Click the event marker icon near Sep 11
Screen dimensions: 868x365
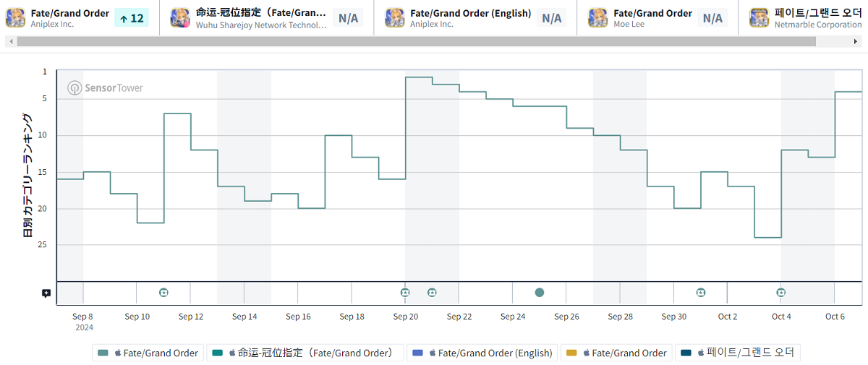tap(164, 293)
